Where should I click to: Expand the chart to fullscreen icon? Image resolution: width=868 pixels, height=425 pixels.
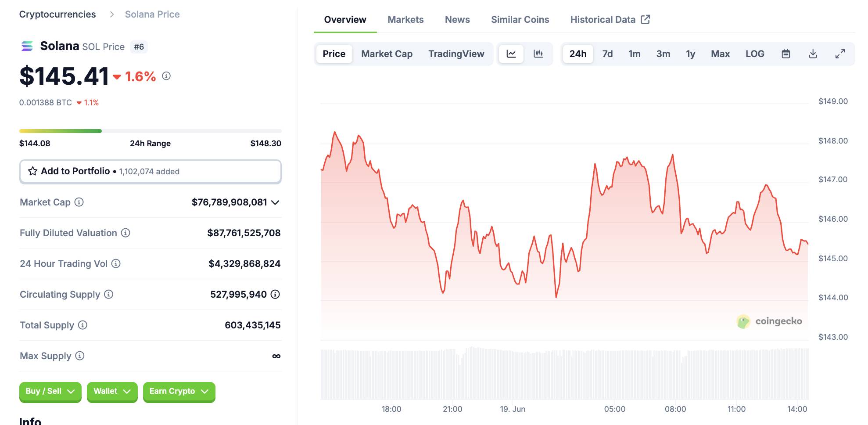point(840,54)
